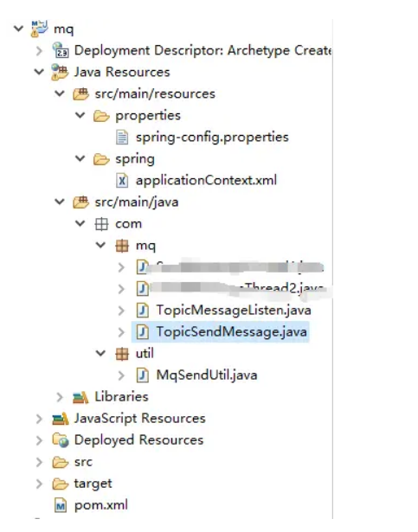The width and height of the screenshot is (418, 532).
Task: Select spring-config.properties file
Action: (203, 137)
